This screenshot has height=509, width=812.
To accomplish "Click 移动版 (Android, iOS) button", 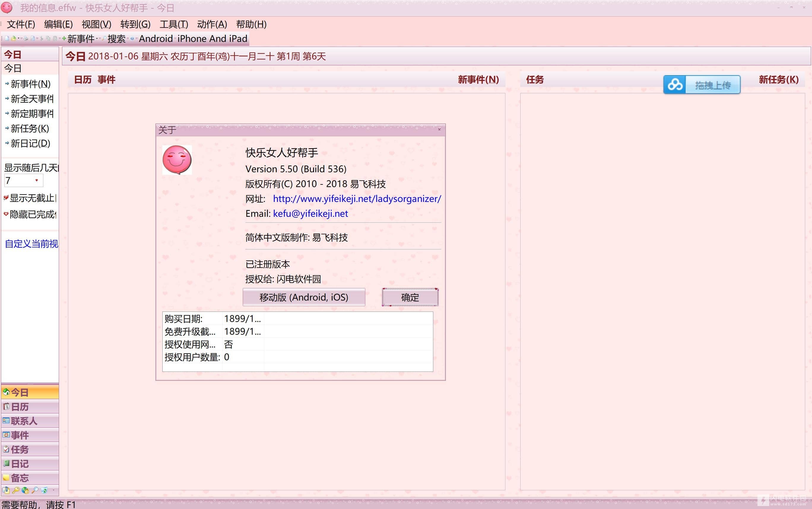I will pos(304,297).
